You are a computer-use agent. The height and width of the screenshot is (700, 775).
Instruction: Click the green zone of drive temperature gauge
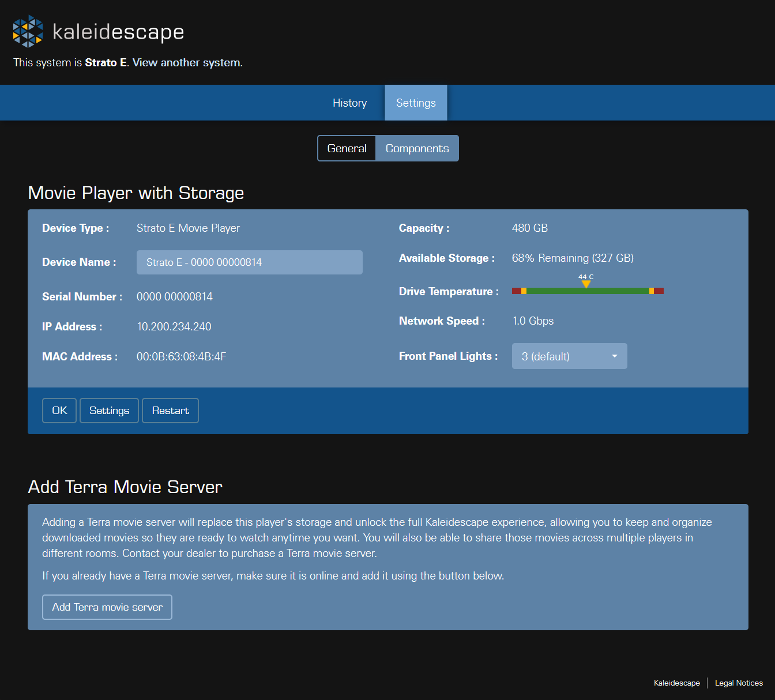point(588,291)
